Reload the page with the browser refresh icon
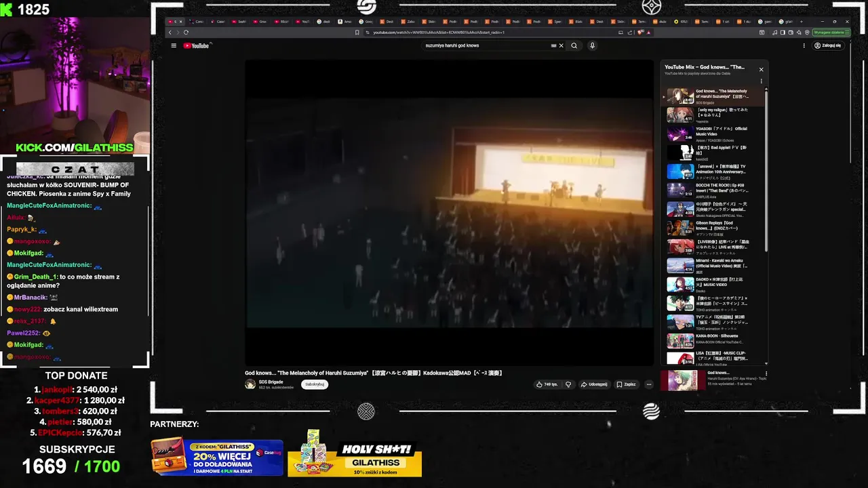The width and height of the screenshot is (868, 488). tap(186, 32)
